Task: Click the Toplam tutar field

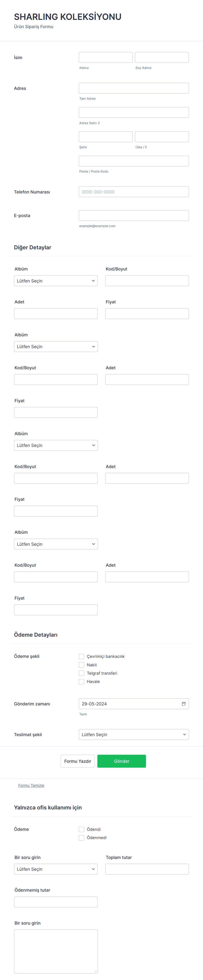Action: 147,869
